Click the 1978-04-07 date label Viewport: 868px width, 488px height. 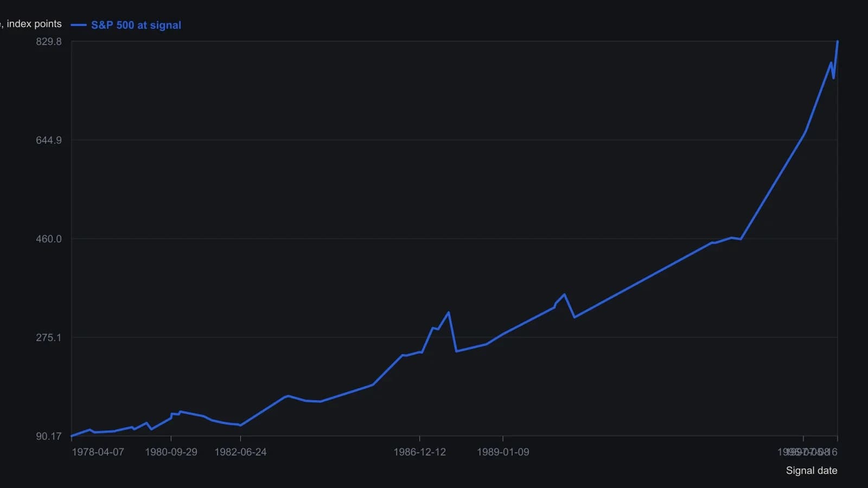(98, 452)
